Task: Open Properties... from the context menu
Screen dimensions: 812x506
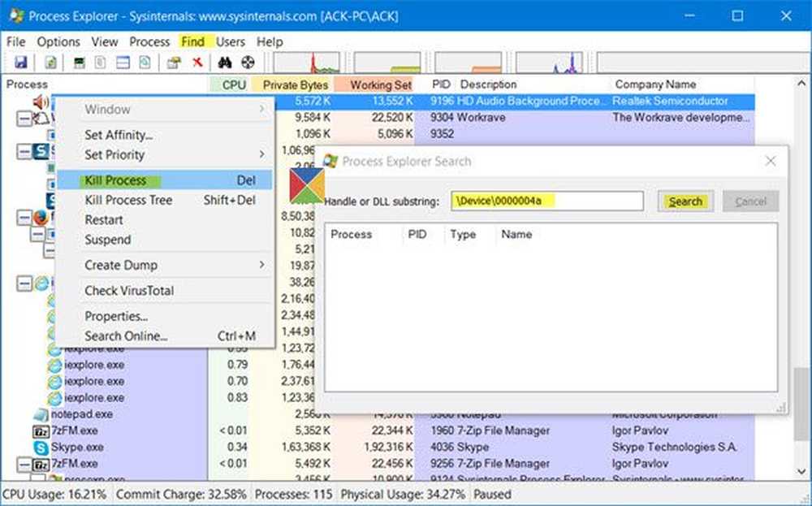Action: click(165, 316)
